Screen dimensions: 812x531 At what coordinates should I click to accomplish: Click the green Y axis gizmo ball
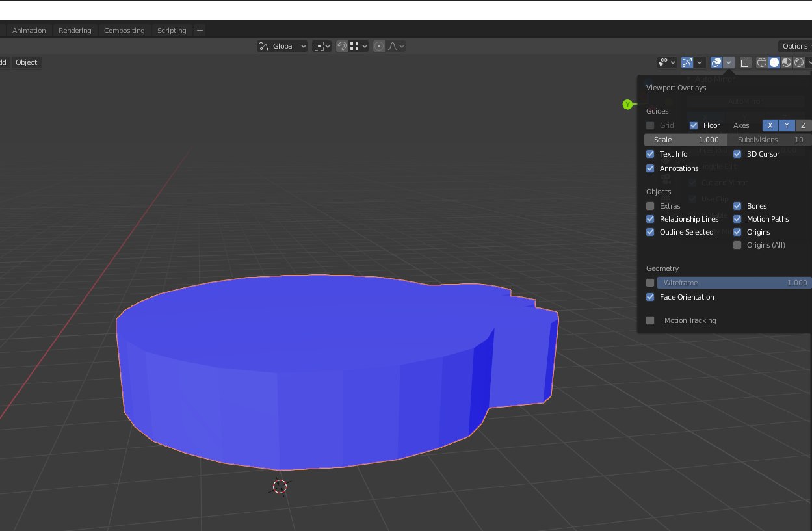pos(627,105)
